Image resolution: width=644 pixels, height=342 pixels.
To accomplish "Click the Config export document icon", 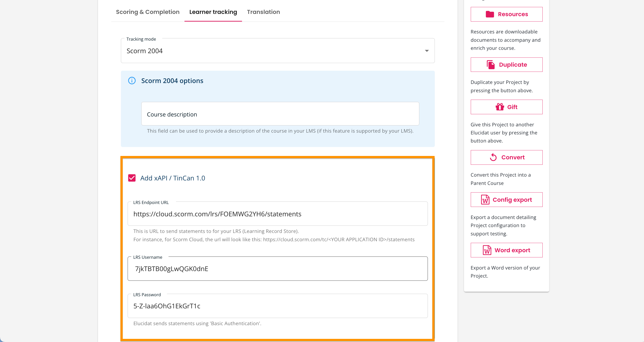I will point(485,200).
